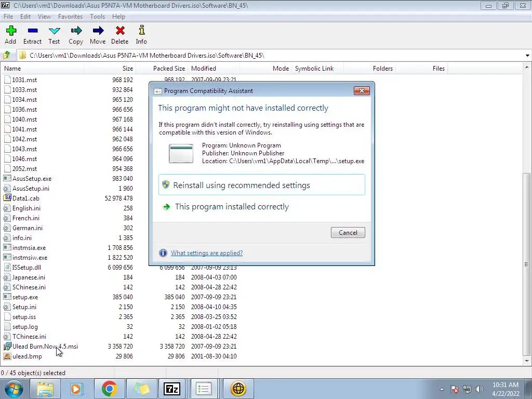
Task: Open the address path dropdown
Action: (527, 55)
